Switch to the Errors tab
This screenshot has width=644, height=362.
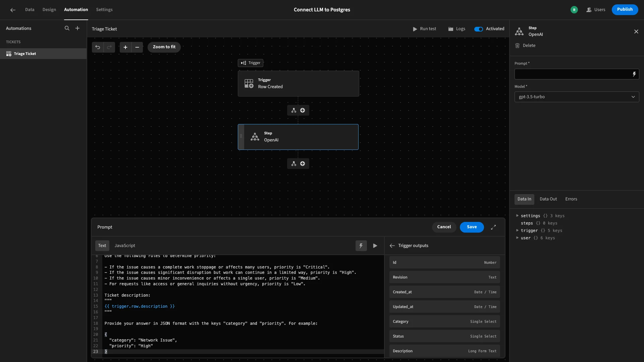pos(571,199)
